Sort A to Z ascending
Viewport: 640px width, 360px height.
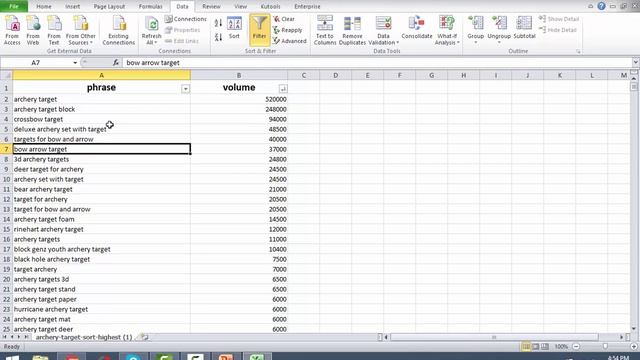coord(218,23)
